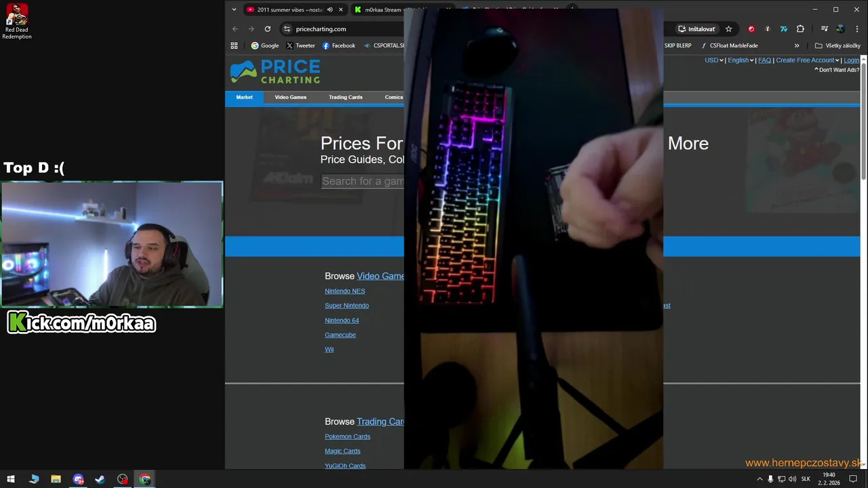The image size is (868, 488).
Task: Open Všetky záložky bookmarks folder
Action: 837,45
